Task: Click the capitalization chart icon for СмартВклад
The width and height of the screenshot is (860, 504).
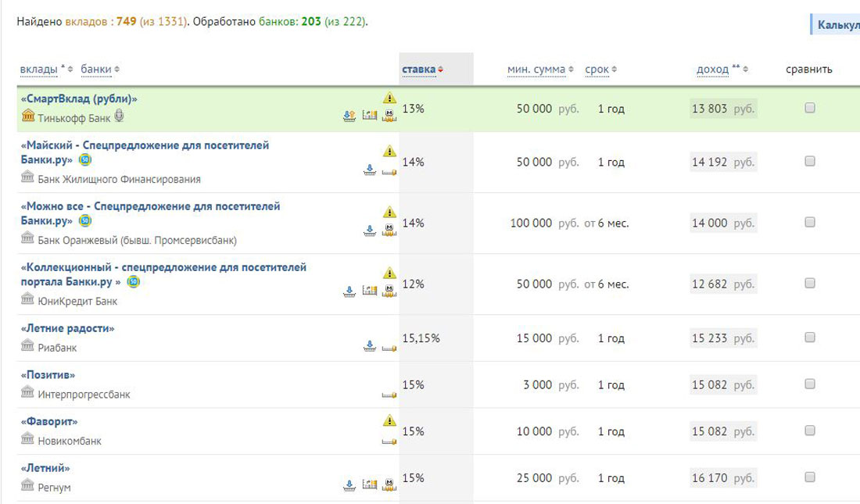Action: (x=370, y=115)
